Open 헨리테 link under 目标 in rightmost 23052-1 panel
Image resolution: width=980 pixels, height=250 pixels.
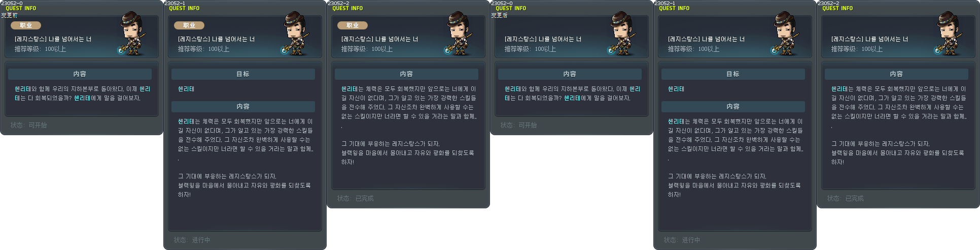click(676, 89)
